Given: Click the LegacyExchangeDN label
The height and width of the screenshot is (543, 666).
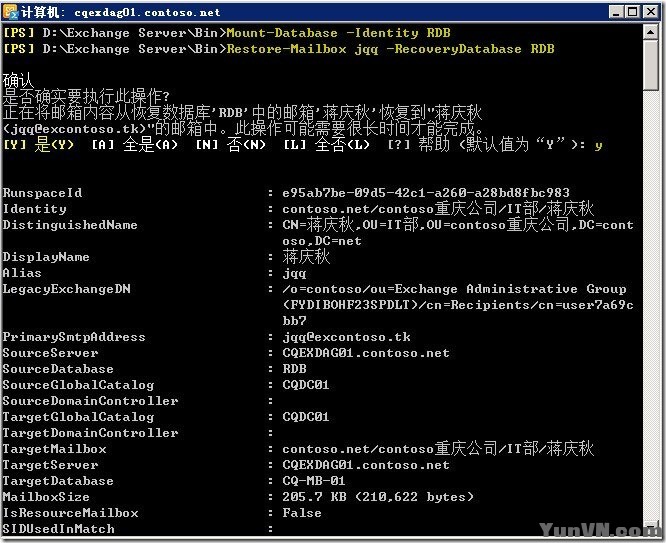Looking at the screenshot, I should (x=67, y=289).
